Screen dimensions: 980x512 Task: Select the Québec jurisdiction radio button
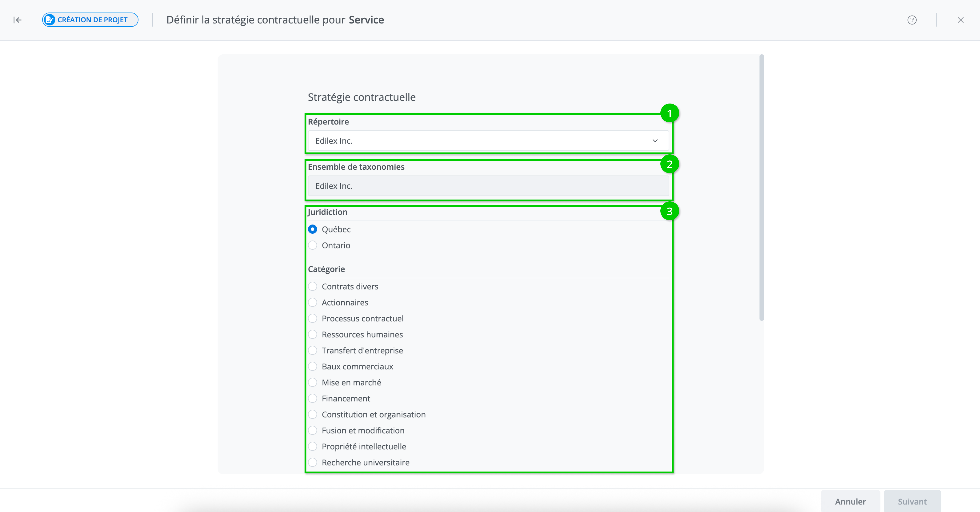point(312,229)
